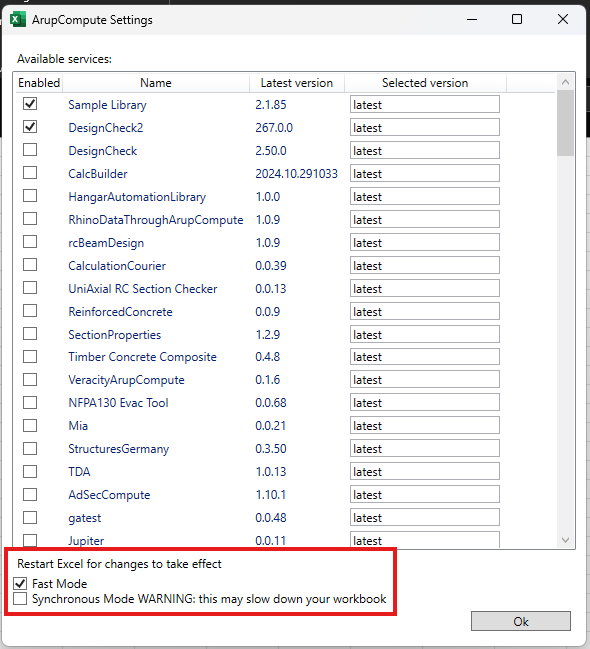Enable the gatest service checkbox
Viewport: 590px width, 649px height.
(x=30, y=517)
